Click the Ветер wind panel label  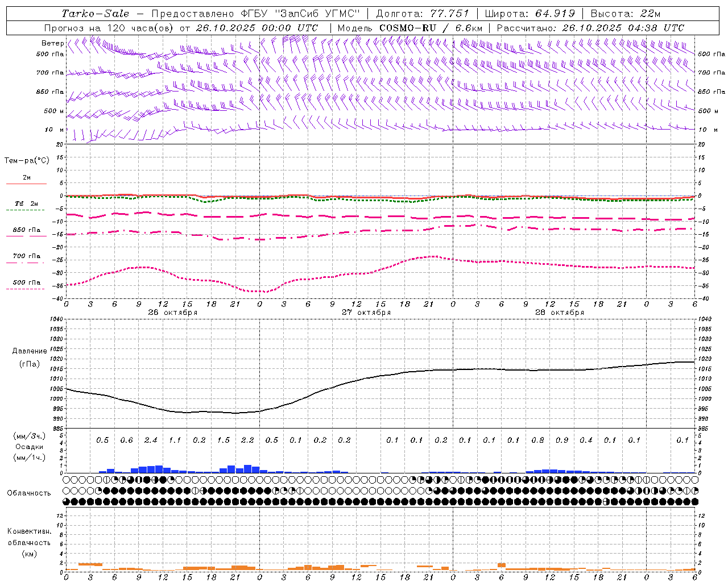click(53, 43)
